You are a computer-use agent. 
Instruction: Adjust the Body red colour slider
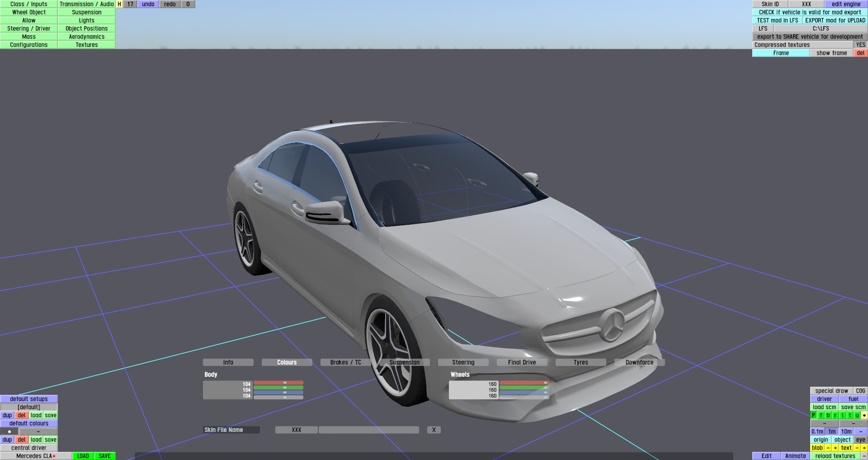(278, 383)
